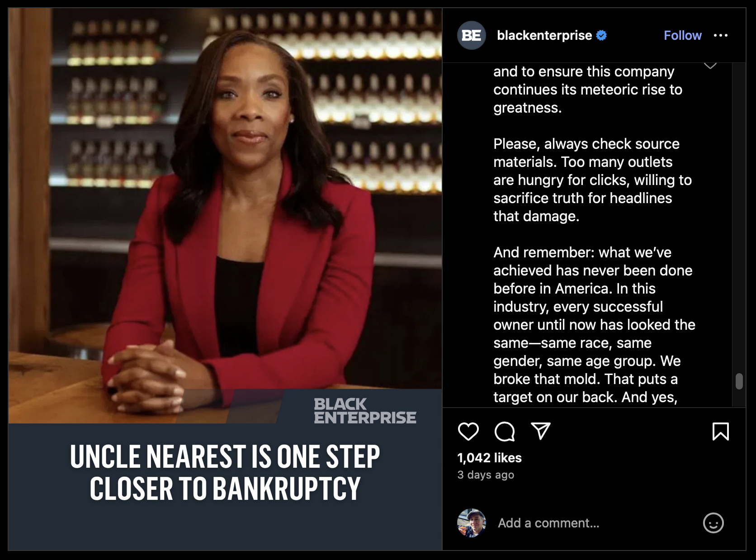Click the 'Please, always check source' caption paragraph
The image size is (756, 560).
(592, 180)
